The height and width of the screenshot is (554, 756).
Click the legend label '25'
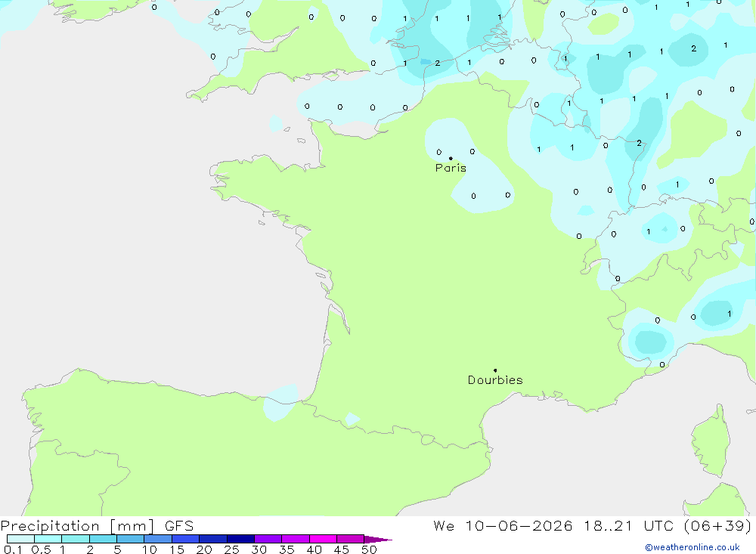232,549
